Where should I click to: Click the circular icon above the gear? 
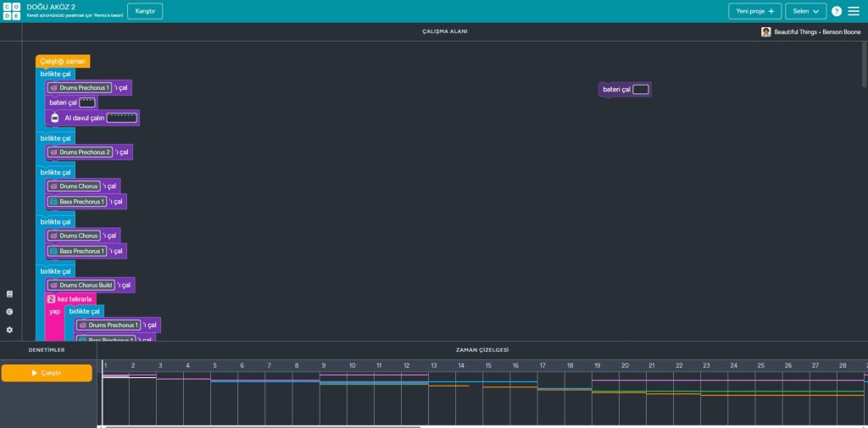point(9,312)
